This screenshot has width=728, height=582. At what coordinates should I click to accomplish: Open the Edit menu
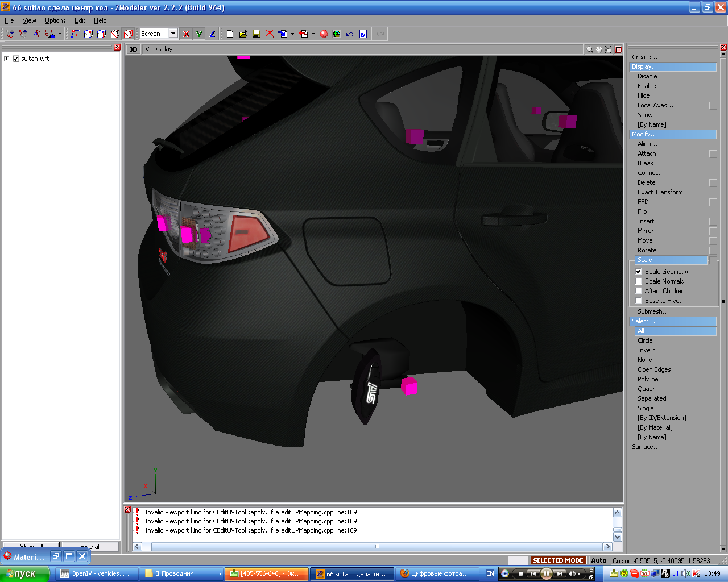(80, 20)
